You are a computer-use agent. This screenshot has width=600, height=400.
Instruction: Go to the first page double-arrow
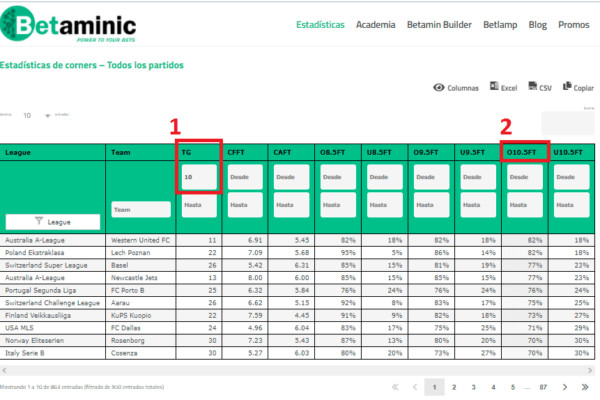coord(395,387)
